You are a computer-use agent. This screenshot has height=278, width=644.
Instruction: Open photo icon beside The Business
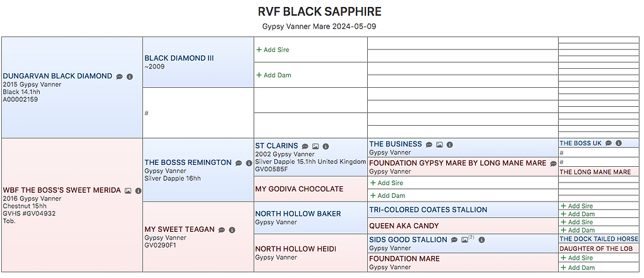coord(439,145)
